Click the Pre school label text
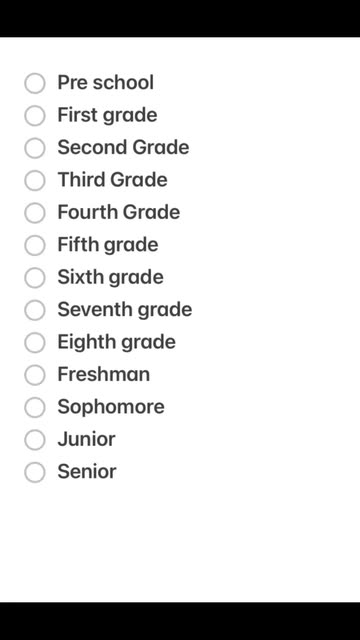The height and width of the screenshot is (640, 360). pos(106,82)
